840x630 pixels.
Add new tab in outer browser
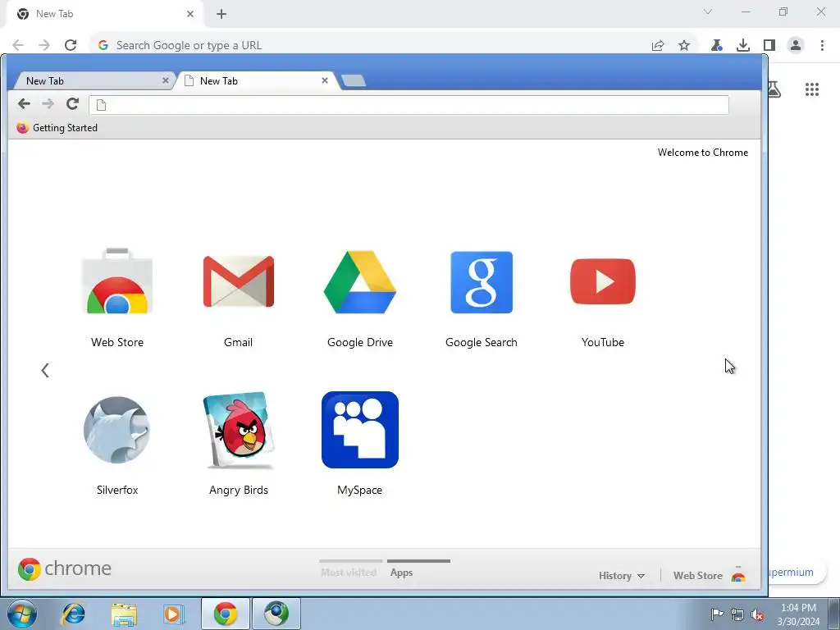coord(221,14)
